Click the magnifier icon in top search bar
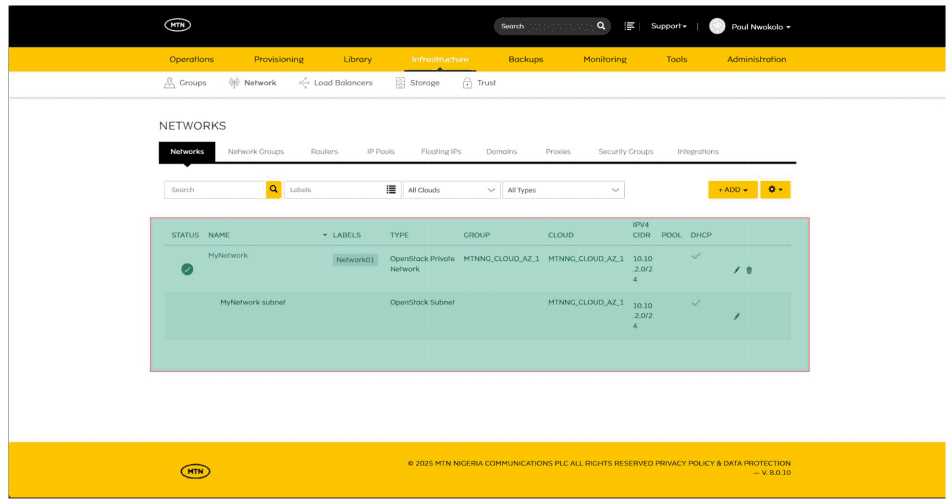The height and width of the screenshot is (504, 952). (601, 26)
